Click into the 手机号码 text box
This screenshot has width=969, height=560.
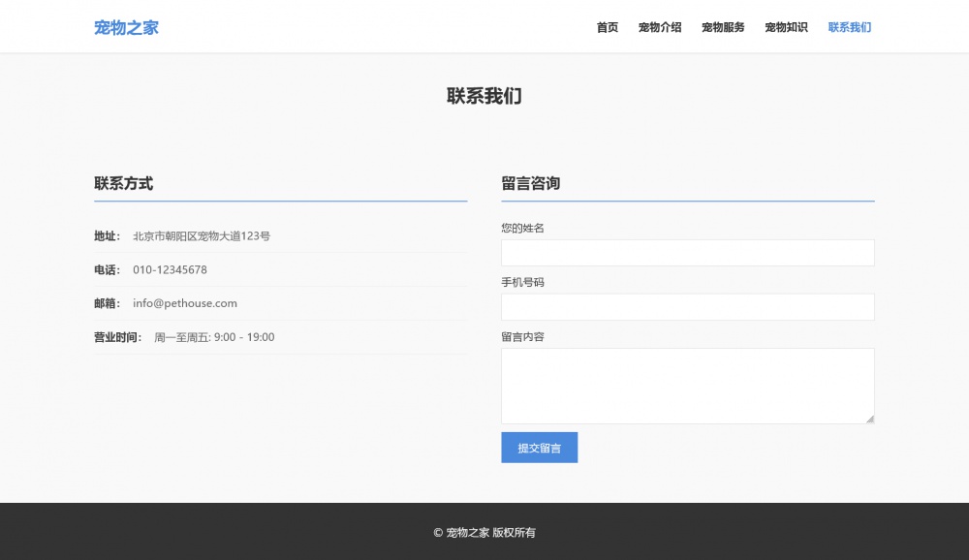click(687, 307)
